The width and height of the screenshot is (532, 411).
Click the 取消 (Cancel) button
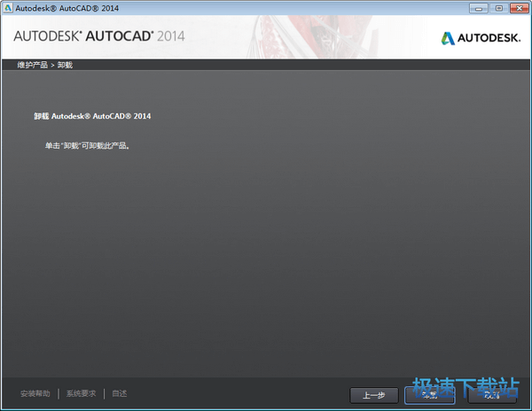click(492, 395)
